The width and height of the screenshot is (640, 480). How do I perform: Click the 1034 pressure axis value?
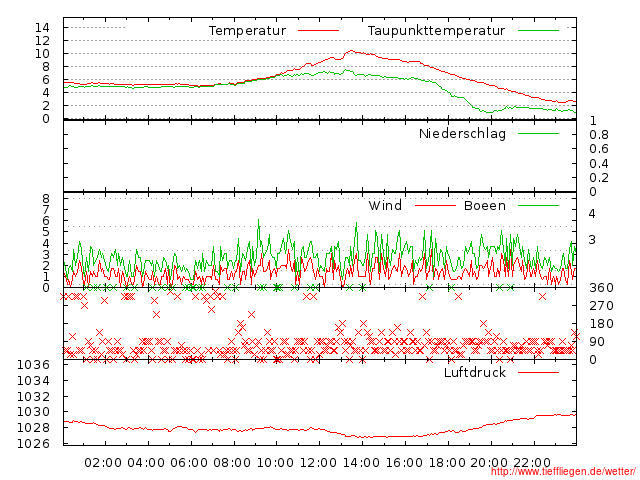[33, 381]
